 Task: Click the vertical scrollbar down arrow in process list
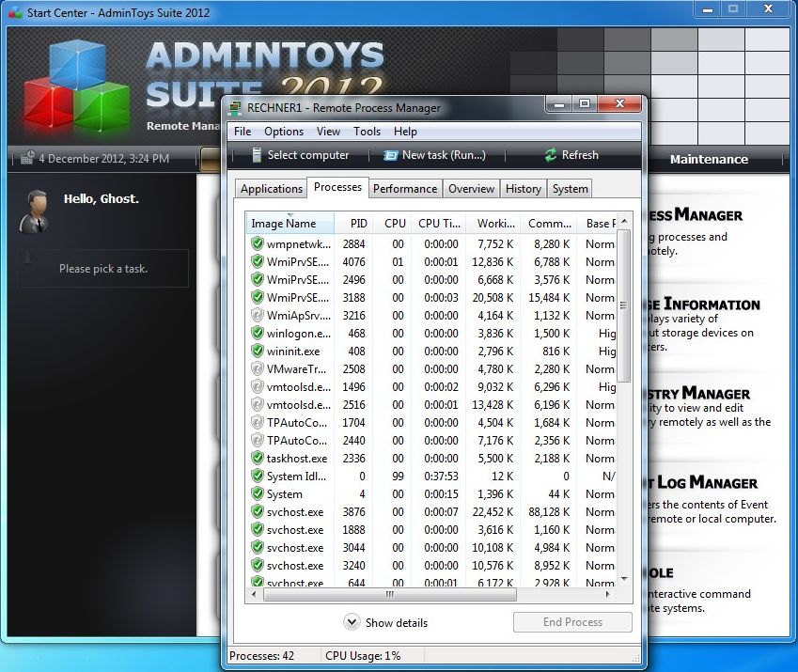click(623, 578)
